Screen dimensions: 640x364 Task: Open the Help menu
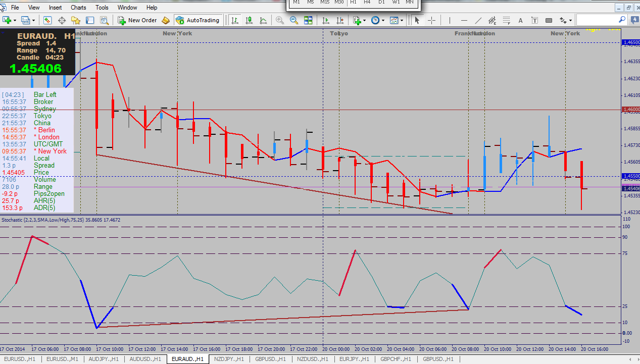[152, 8]
